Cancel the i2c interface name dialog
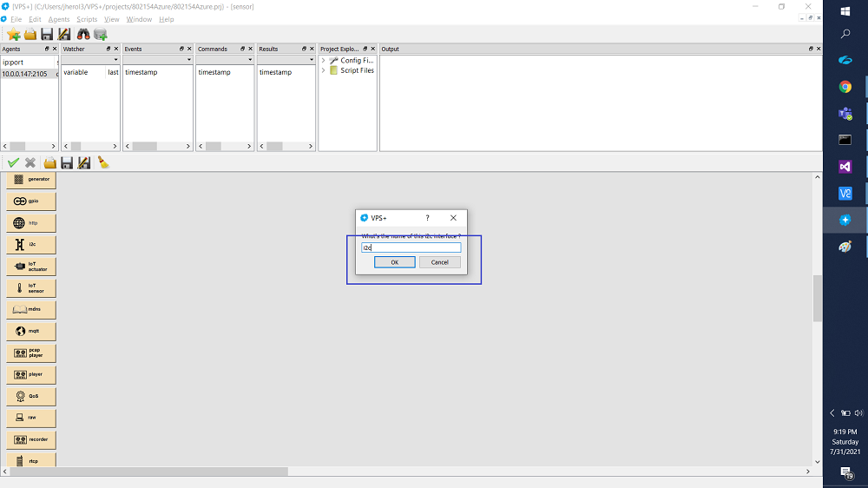Image resolution: width=868 pixels, height=488 pixels. 439,262
